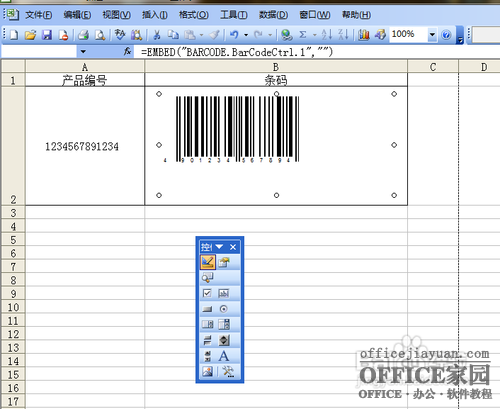Click the Format Painter brush icon
This screenshot has width=500, height=409.
(215, 35)
